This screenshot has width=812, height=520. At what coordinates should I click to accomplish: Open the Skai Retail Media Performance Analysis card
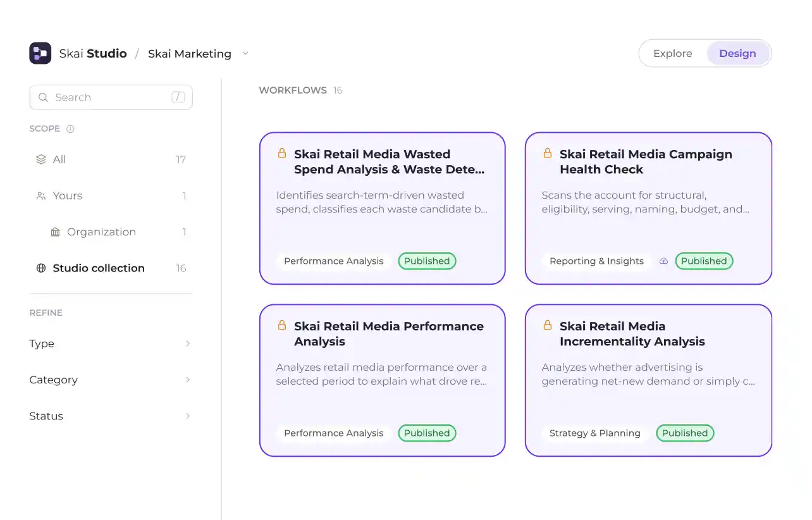[x=383, y=380]
